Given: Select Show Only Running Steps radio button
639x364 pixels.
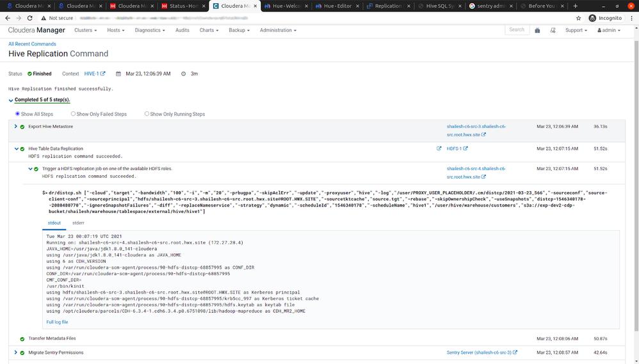Looking at the screenshot, I should click(x=147, y=114).
